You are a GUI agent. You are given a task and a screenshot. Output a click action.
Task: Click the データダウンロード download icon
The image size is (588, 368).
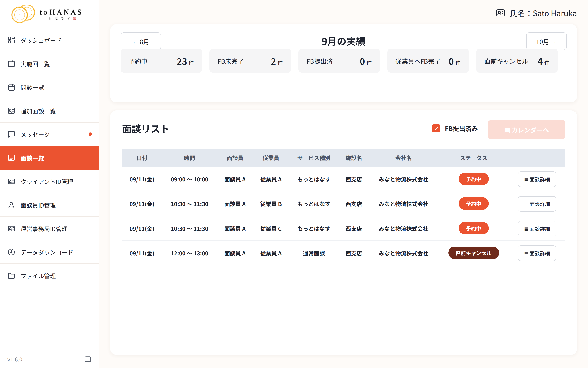[x=11, y=252]
